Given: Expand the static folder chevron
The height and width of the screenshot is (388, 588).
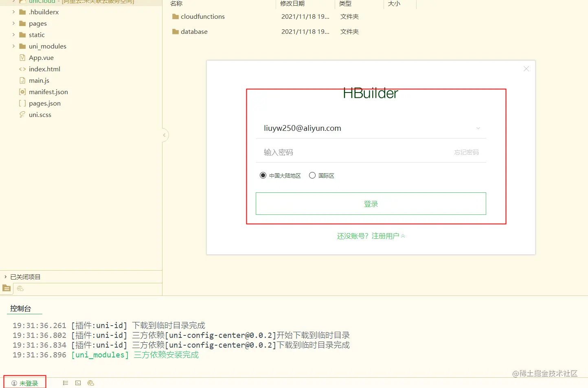Looking at the screenshot, I should click(x=13, y=35).
